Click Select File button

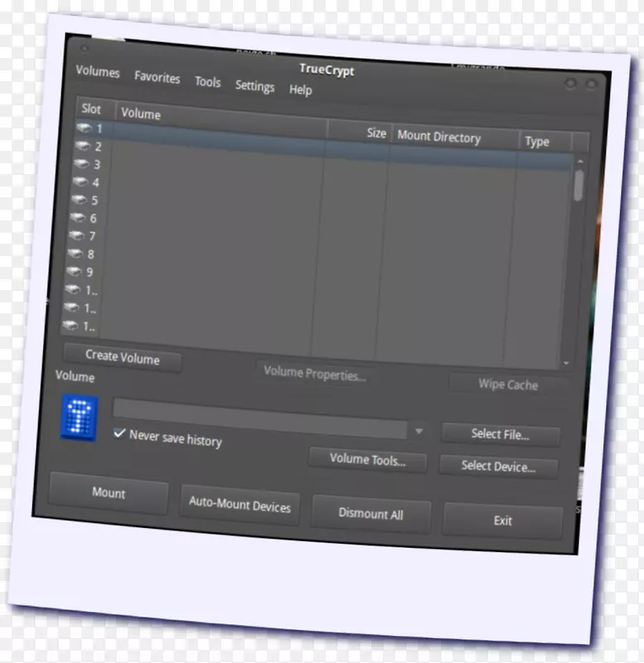[x=501, y=434]
